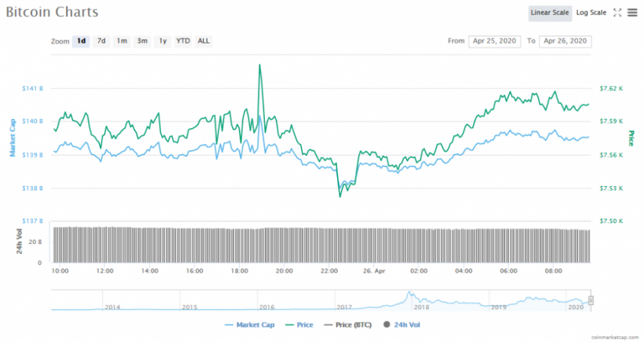
Task: Toggle Price (BTC) series in legend
Action: click(x=348, y=325)
